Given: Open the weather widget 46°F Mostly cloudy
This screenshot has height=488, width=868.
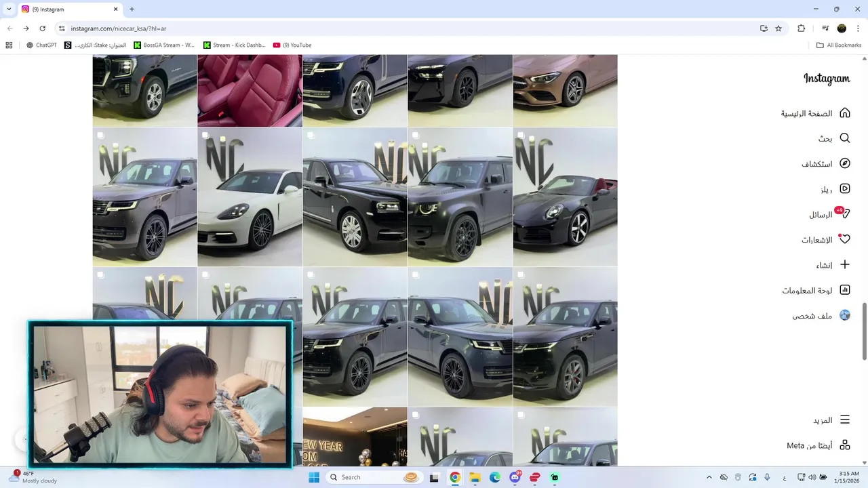Looking at the screenshot, I should click(x=33, y=477).
